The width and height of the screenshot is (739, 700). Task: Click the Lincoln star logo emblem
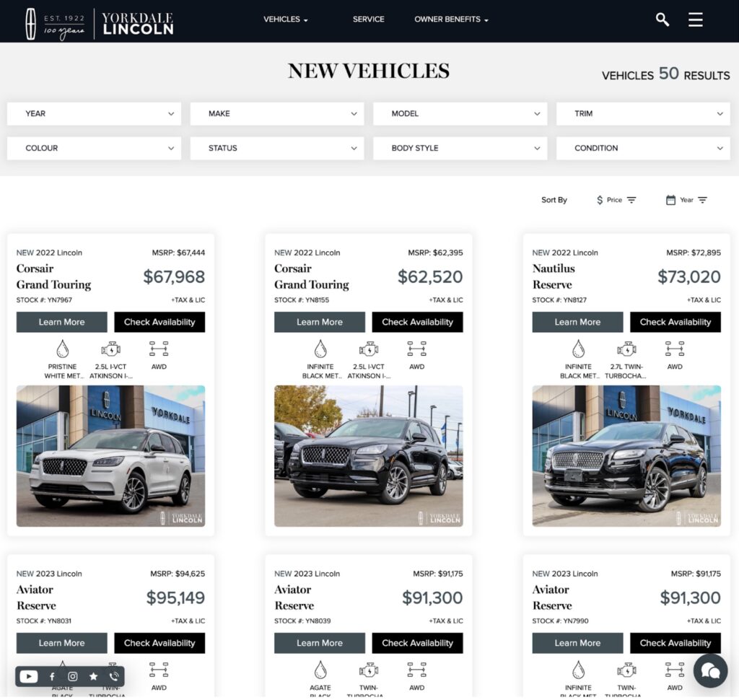30,23
